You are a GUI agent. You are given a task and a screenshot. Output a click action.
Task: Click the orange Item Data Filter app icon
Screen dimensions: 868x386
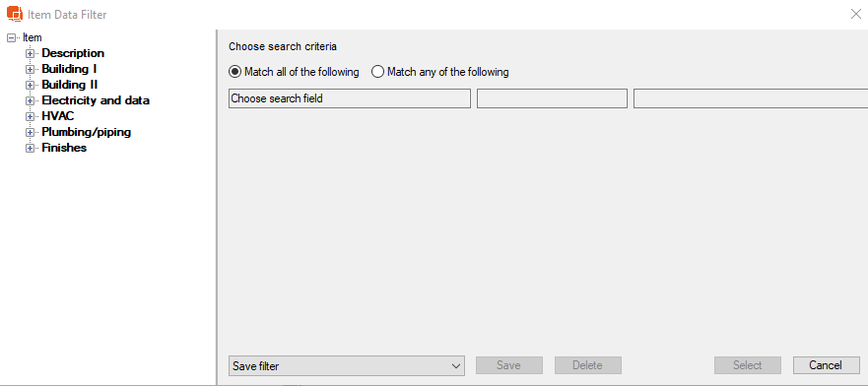point(15,15)
